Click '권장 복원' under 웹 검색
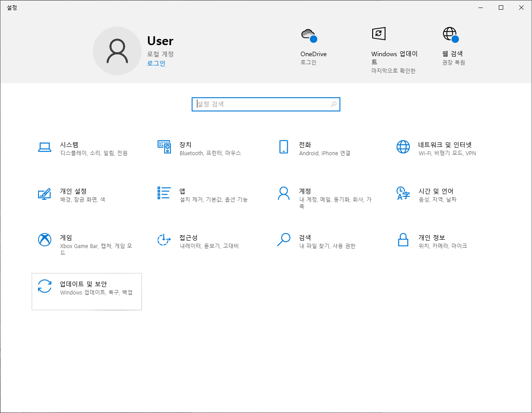The width and height of the screenshot is (532, 413). [454, 63]
